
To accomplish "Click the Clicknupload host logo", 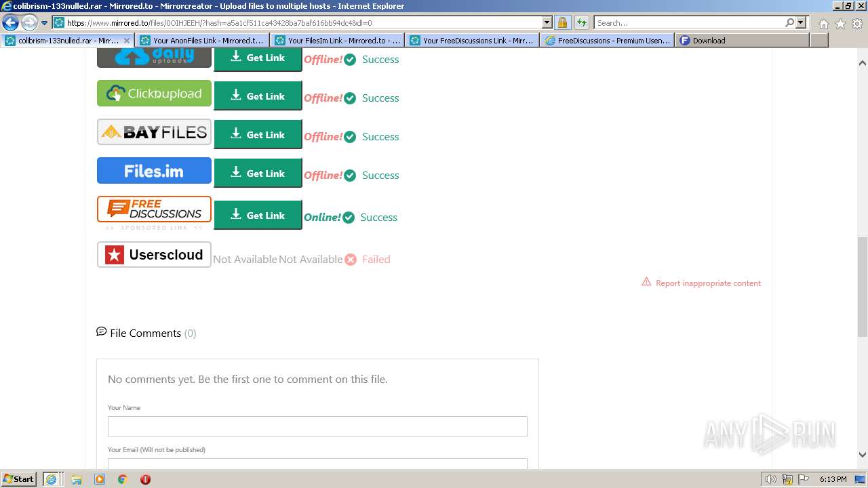I will 154,94.
